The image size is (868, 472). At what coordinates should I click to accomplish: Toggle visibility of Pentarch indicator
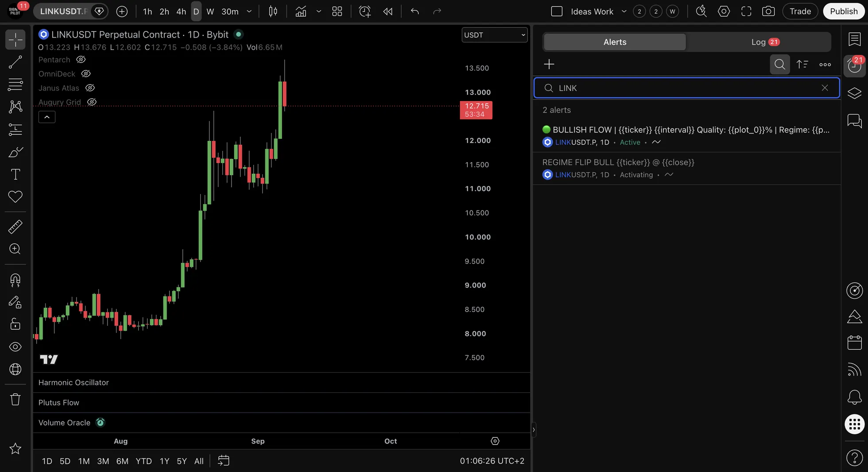coord(81,59)
